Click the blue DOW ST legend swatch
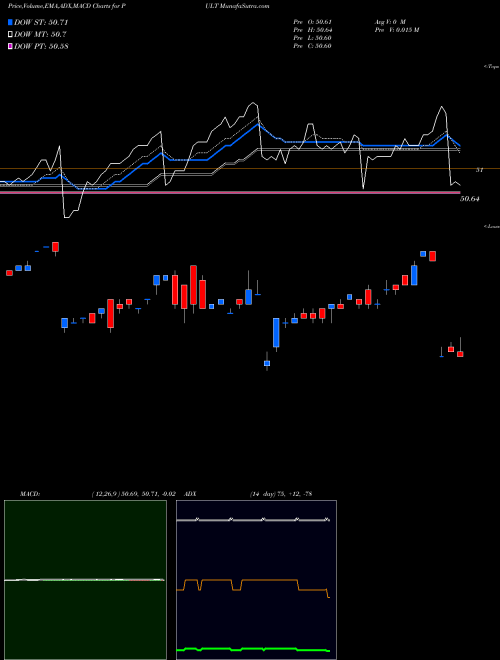Image resolution: width=500 pixels, height=660 pixels. pos(10,22)
